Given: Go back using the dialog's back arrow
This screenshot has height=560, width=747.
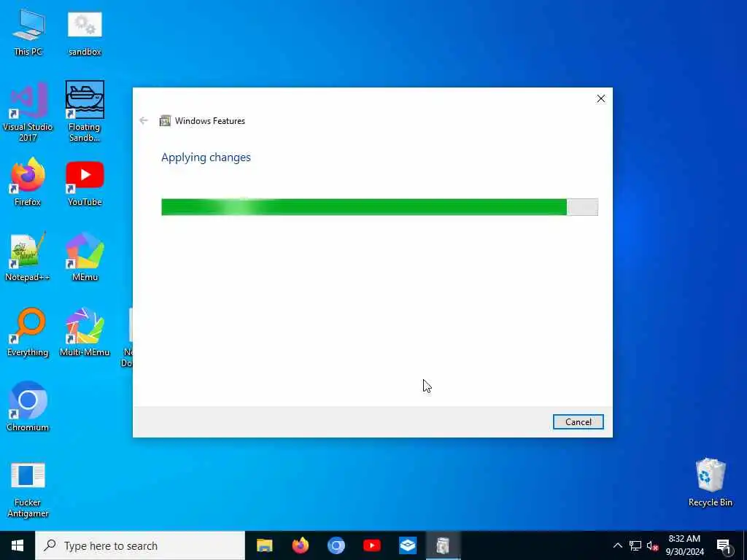Looking at the screenshot, I should tap(144, 120).
